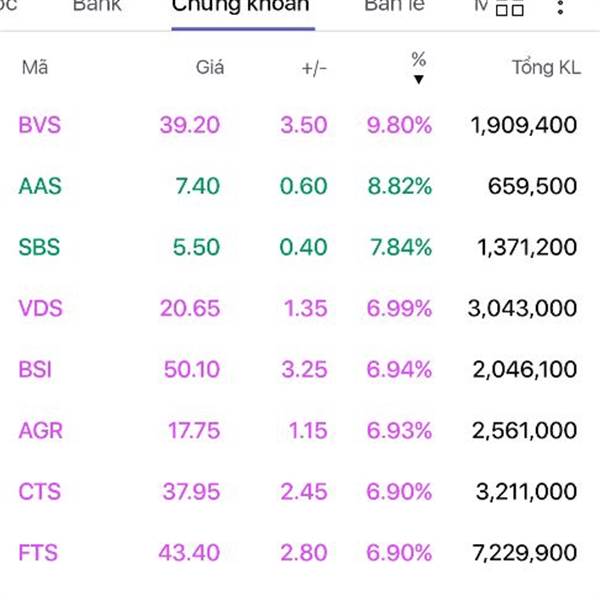Select the Chứng khoán tab
This screenshot has width=600, height=600.
click(x=240, y=6)
